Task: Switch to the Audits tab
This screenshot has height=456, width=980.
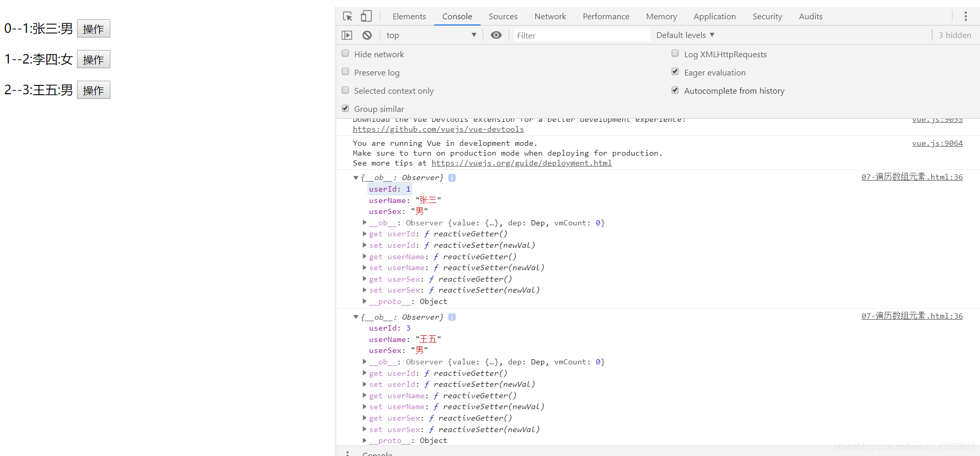Action: (810, 16)
